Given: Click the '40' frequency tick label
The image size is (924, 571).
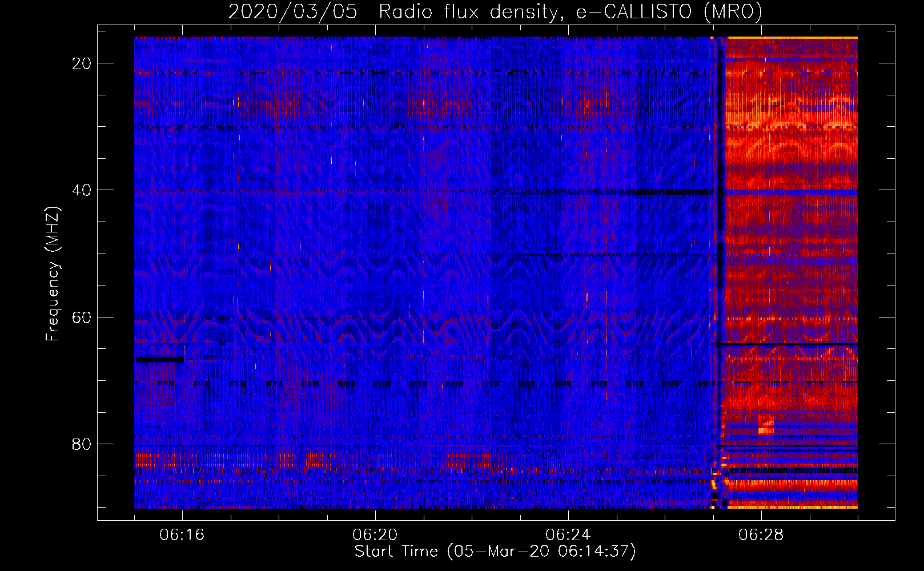Looking at the screenshot, I should coord(82,190).
